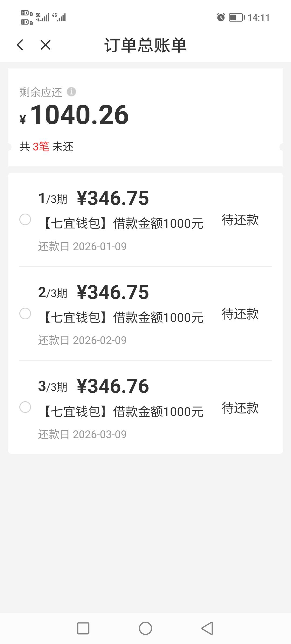Select radio button for 2/3期 installment
Image resolution: width=291 pixels, height=644 pixels.
(25, 314)
